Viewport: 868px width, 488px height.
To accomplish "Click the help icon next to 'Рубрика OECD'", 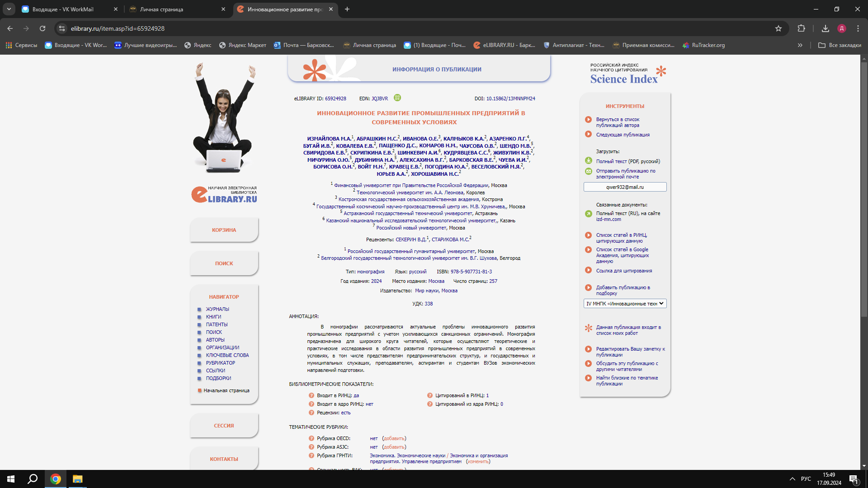I will click(x=311, y=438).
